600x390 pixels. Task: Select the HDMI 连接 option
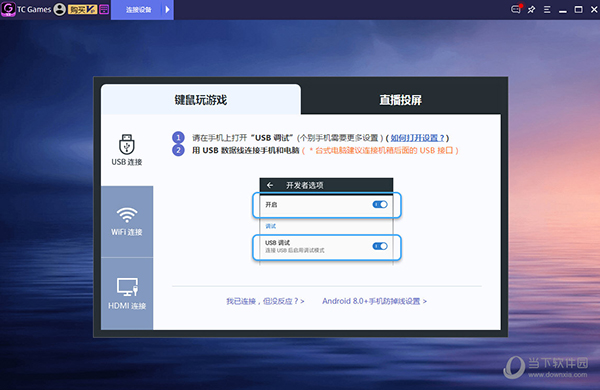pyautogui.click(x=127, y=294)
